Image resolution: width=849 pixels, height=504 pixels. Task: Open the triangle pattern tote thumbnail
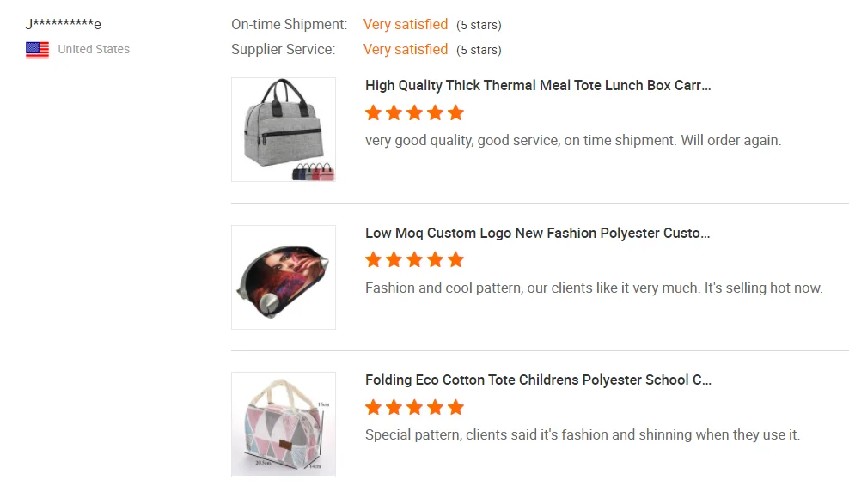pyautogui.click(x=283, y=424)
